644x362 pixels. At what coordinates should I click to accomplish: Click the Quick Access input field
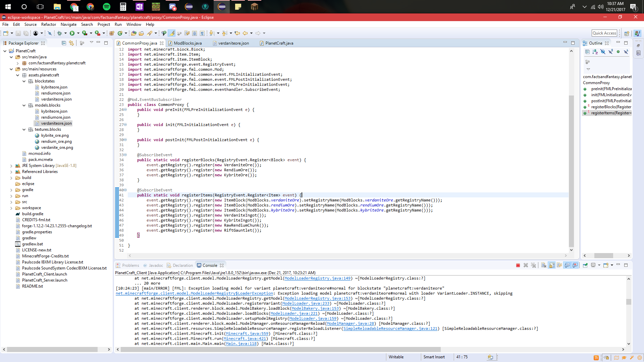click(x=604, y=33)
